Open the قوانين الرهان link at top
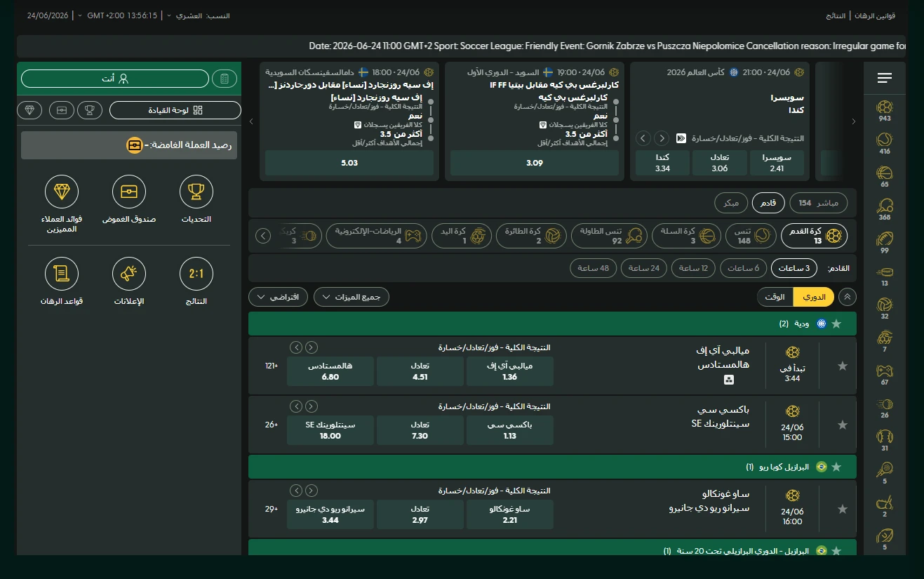924x579 pixels. click(x=874, y=15)
